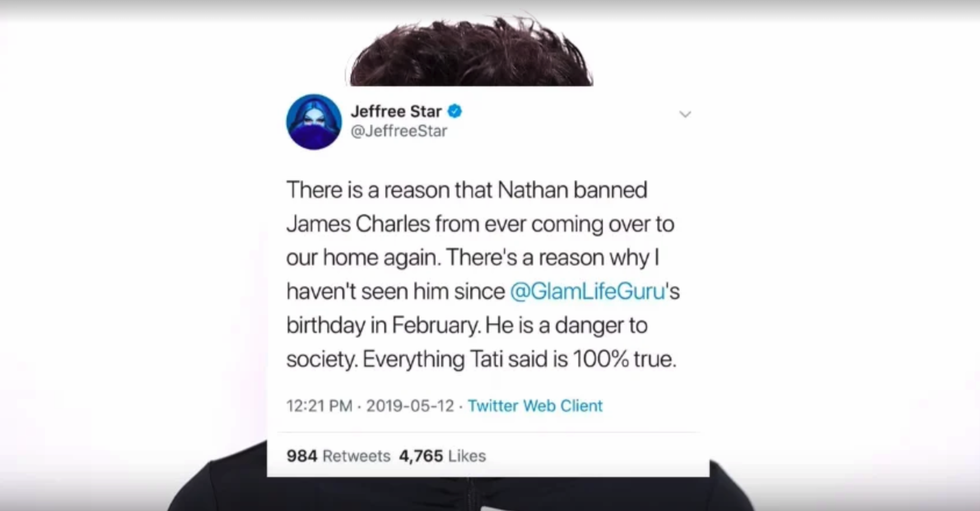View the 984 Retweets list

pyautogui.click(x=338, y=456)
